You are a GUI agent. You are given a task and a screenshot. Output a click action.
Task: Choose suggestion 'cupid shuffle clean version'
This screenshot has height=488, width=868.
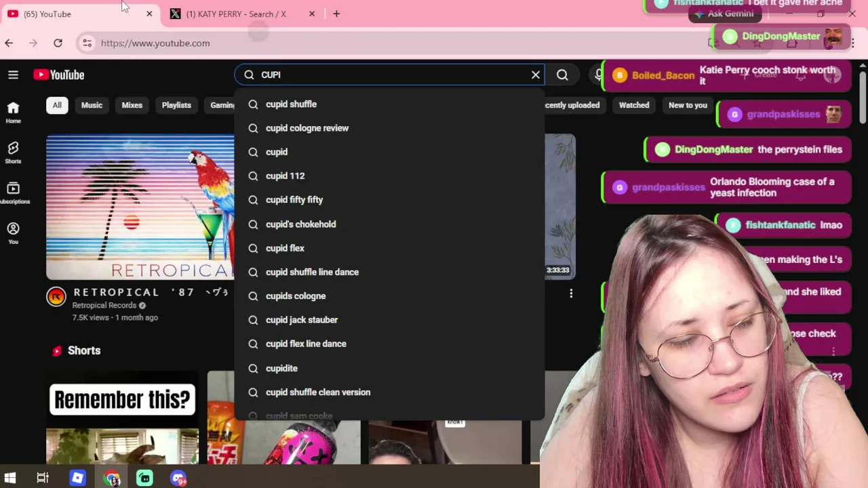[389, 392]
